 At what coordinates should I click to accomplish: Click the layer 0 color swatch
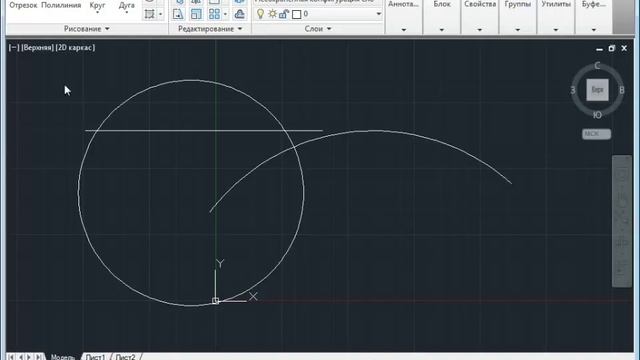(297, 14)
